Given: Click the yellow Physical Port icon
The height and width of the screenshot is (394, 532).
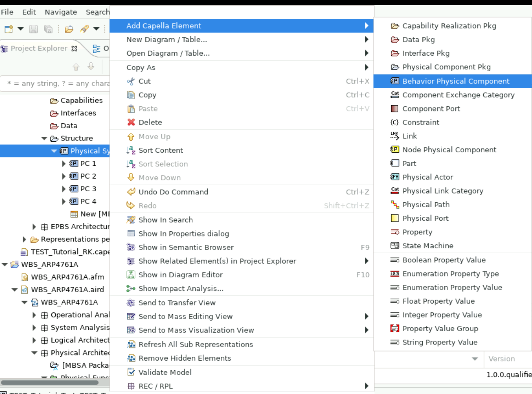Looking at the screenshot, I should (395, 218).
